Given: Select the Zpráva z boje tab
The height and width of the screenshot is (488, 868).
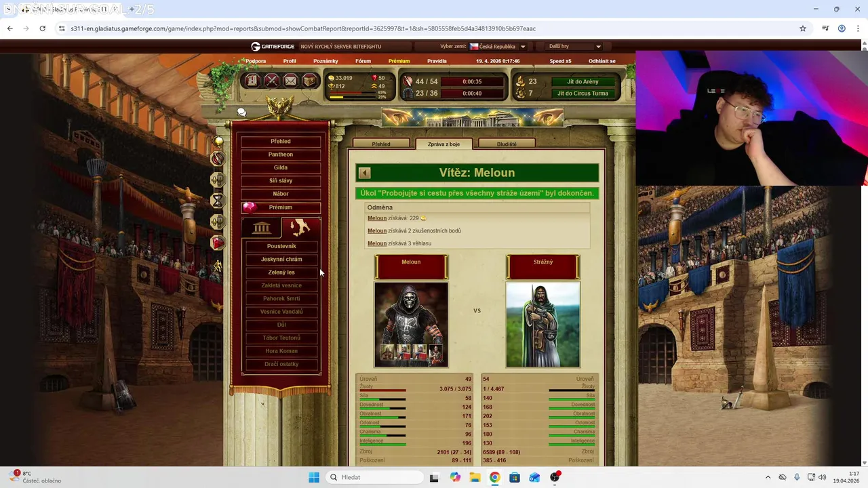Looking at the screenshot, I should click(443, 144).
